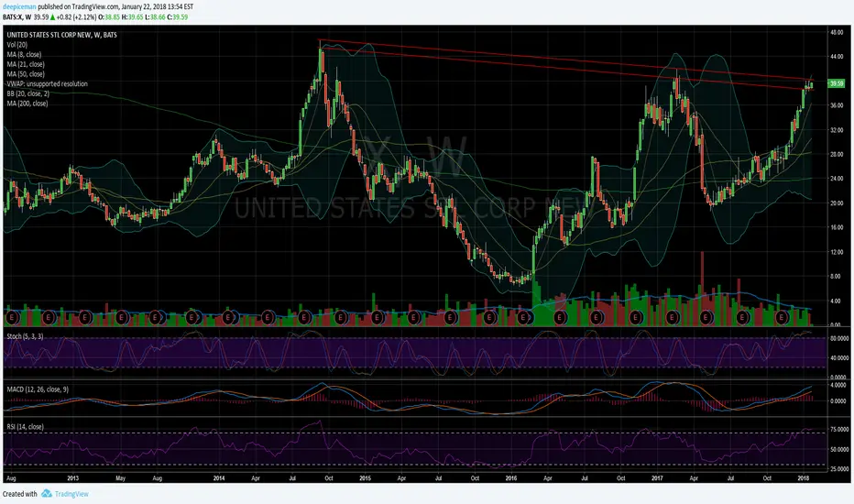Click the 2016 label on time axis
854x504 pixels.
coord(511,478)
